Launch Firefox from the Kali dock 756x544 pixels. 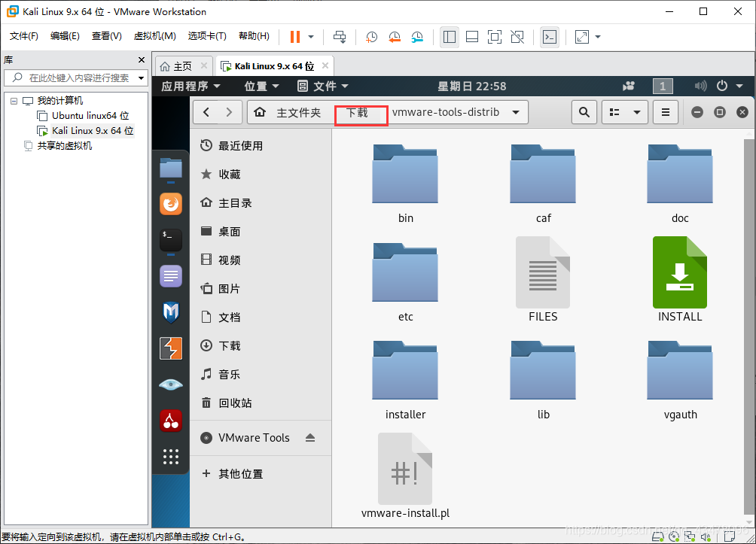tap(170, 204)
